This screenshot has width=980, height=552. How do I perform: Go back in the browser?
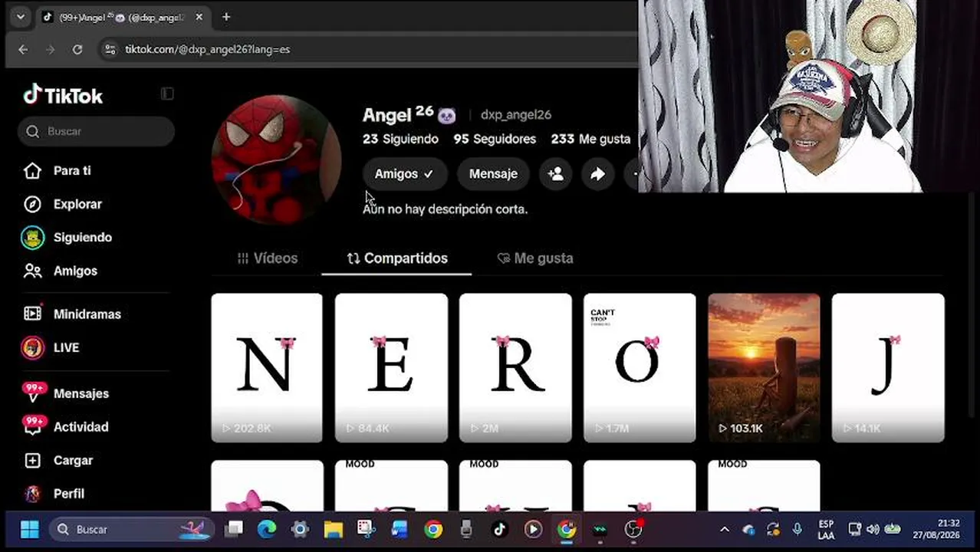pos(23,49)
